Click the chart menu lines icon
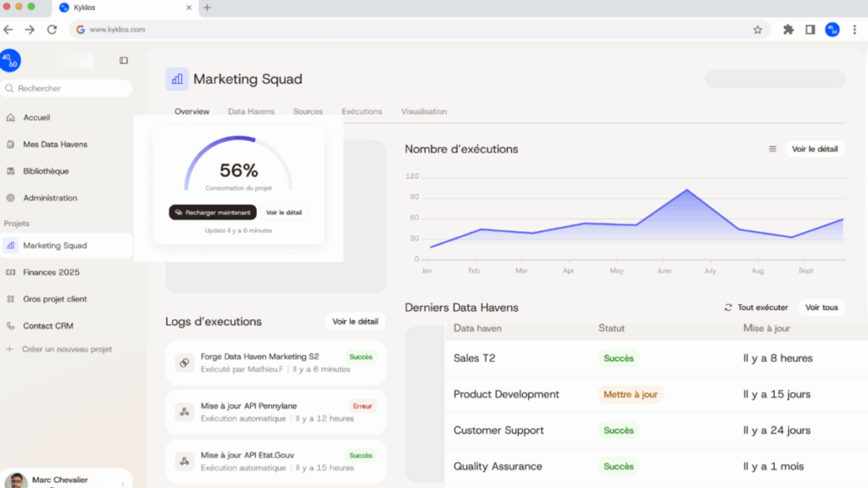Screen dimensions: 868x488 click(x=772, y=149)
